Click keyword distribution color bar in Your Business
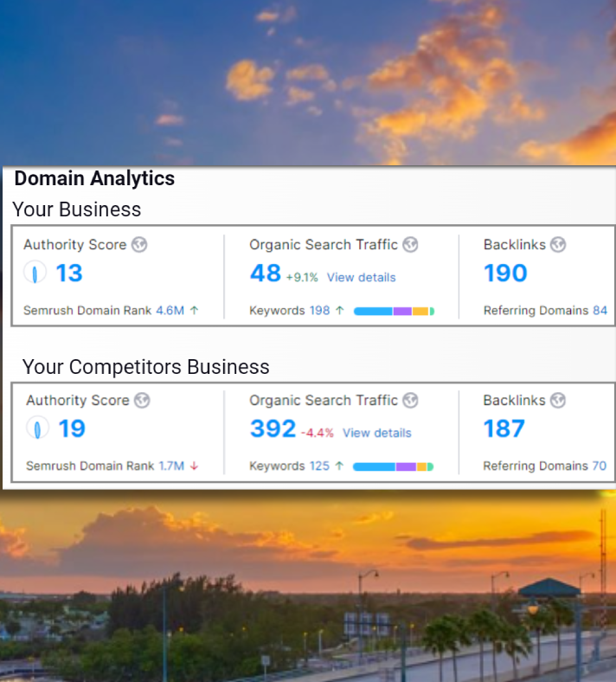Viewport: 616px width, 682px height. (394, 311)
